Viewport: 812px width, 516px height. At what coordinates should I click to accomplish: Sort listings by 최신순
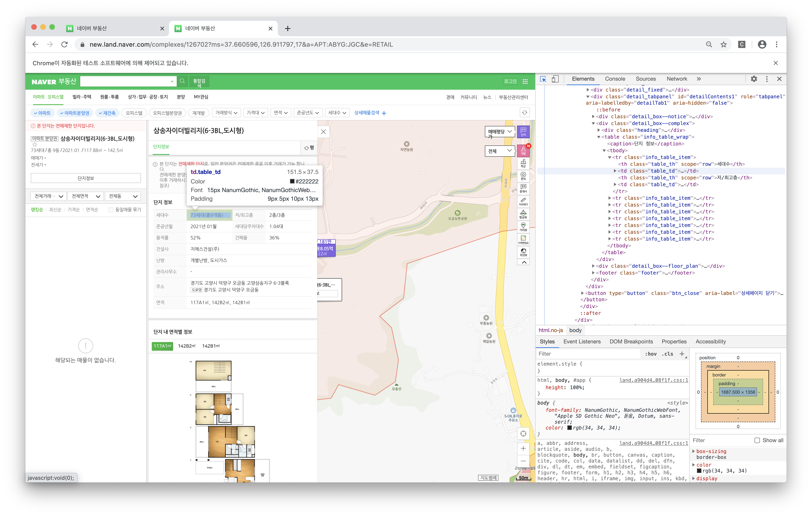click(55, 210)
